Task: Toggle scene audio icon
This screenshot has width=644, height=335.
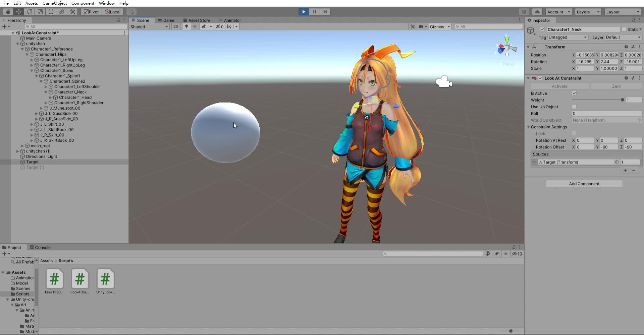Action: pyautogui.click(x=195, y=27)
